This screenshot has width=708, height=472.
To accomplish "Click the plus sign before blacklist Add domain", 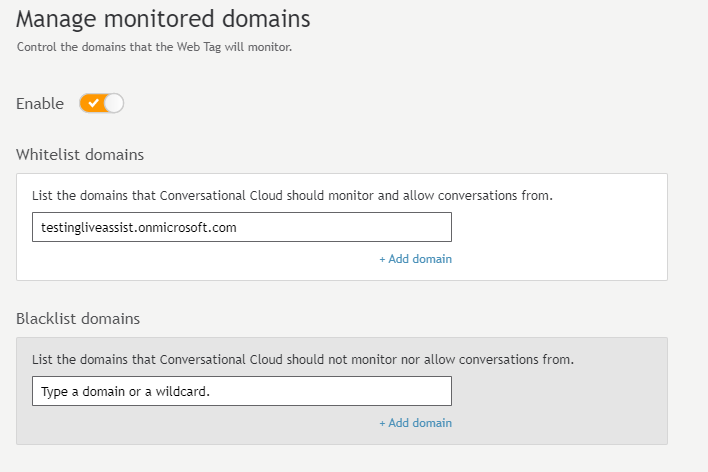I will tap(382, 423).
